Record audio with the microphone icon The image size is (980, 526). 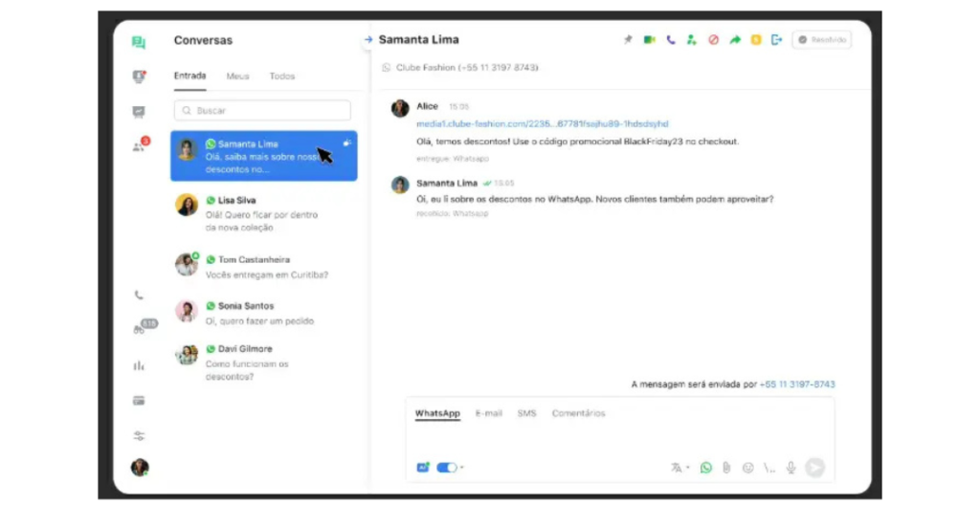[791, 468]
